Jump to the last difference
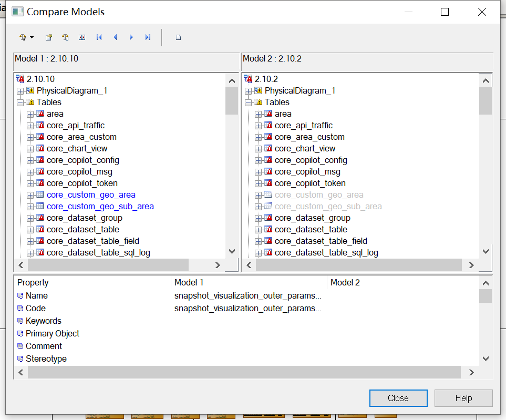506x420 pixels. pyautogui.click(x=148, y=37)
